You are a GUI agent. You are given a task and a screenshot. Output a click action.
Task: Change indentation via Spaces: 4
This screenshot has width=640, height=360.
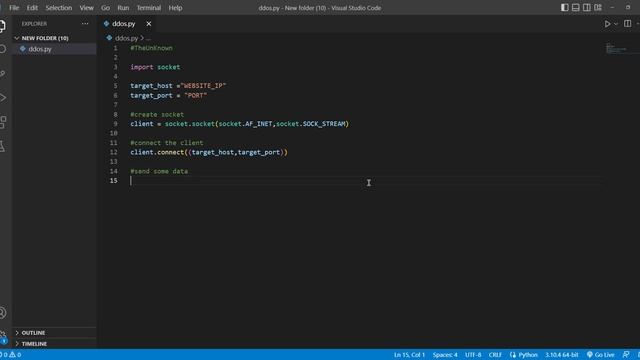click(445, 355)
